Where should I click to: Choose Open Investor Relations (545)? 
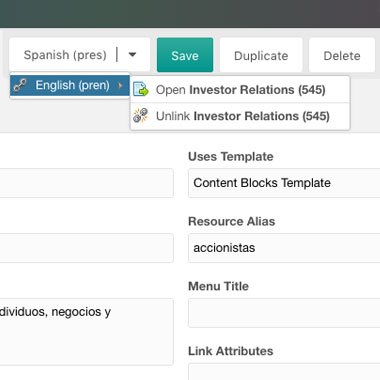coord(240,90)
